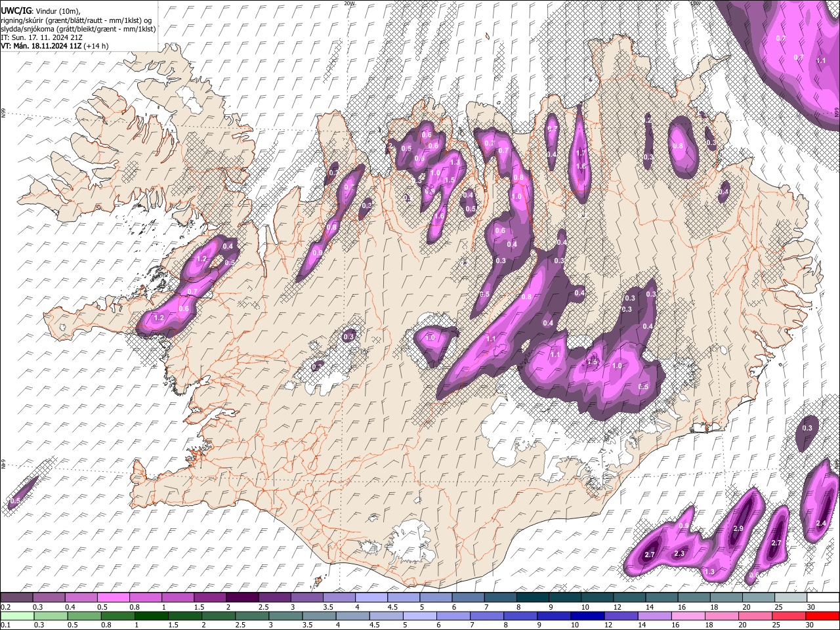Select the darkest green 1–1.5 swatch in lower legend
The width and height of the screenshot is (840, 630).
point(152,616)
